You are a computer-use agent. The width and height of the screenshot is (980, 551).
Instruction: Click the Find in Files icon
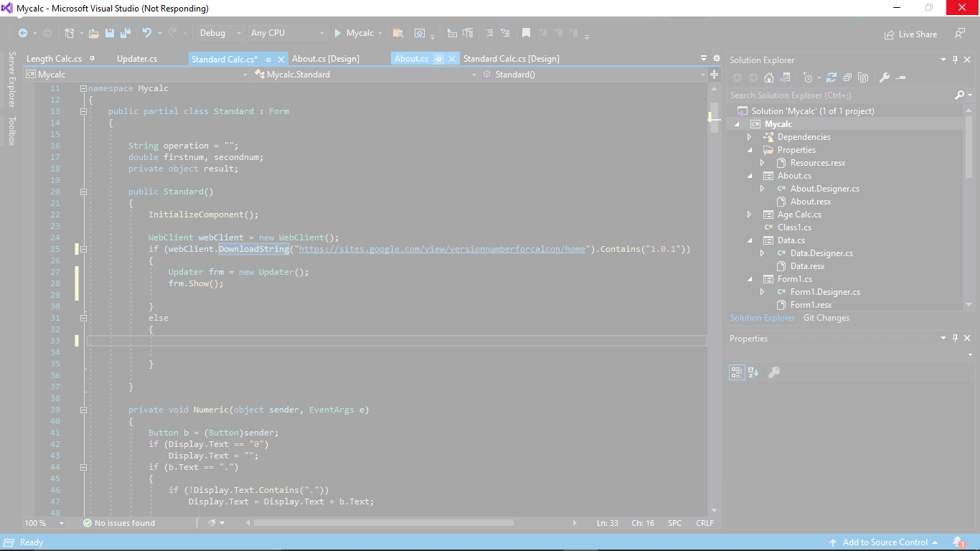pyautogui.click(x=398, y=33)
